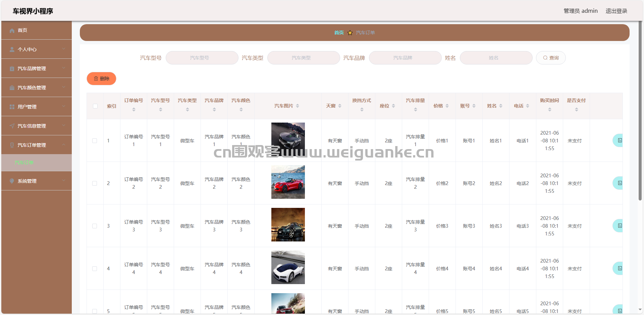Screen dimensions: 644x315
Task: Click the teal detail icon on order row 1
Action: 620,140
